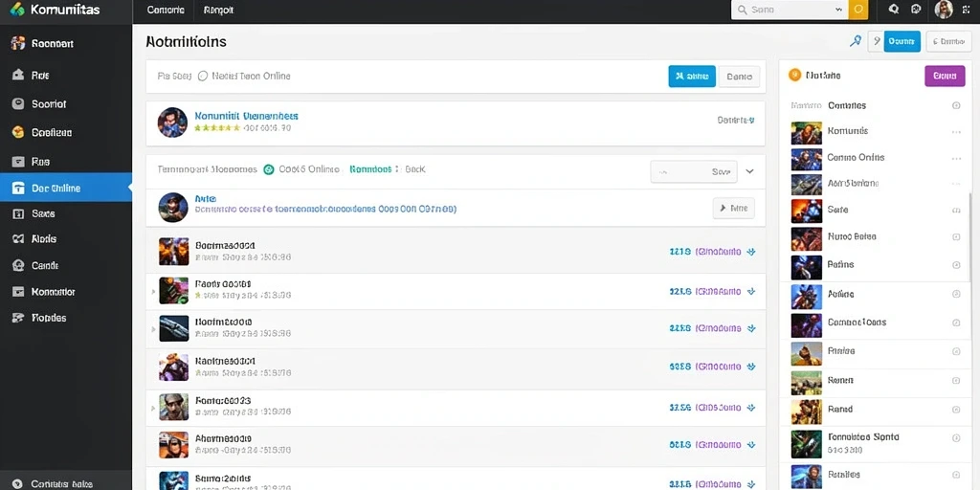Click the purple button in right panel
The image size is (980, 490).
(x=945, y=76)
